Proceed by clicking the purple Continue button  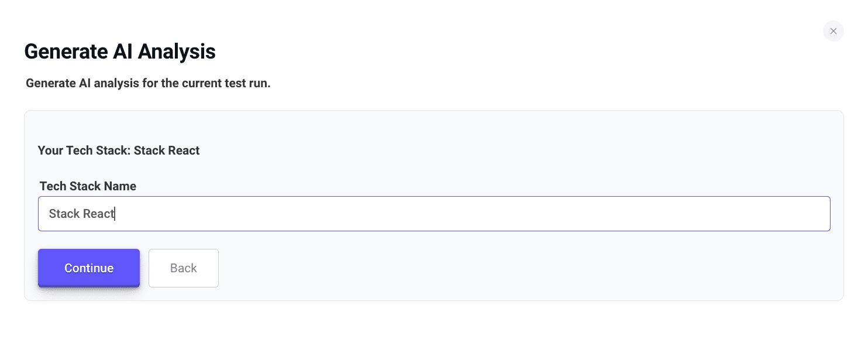pos(89,268)
